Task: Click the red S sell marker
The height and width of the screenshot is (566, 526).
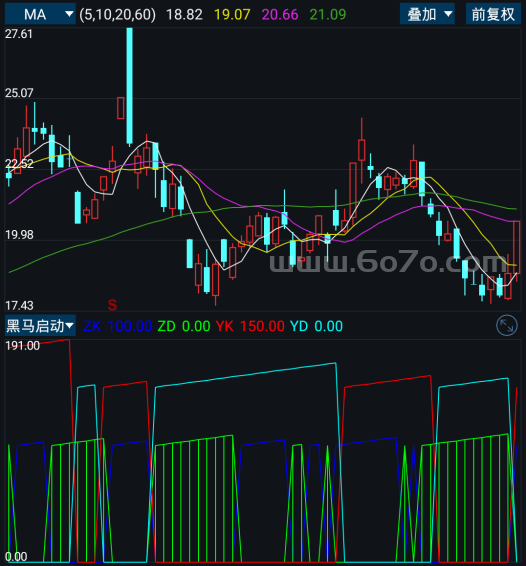Action: pyautogui.click(x=112, y=305)
